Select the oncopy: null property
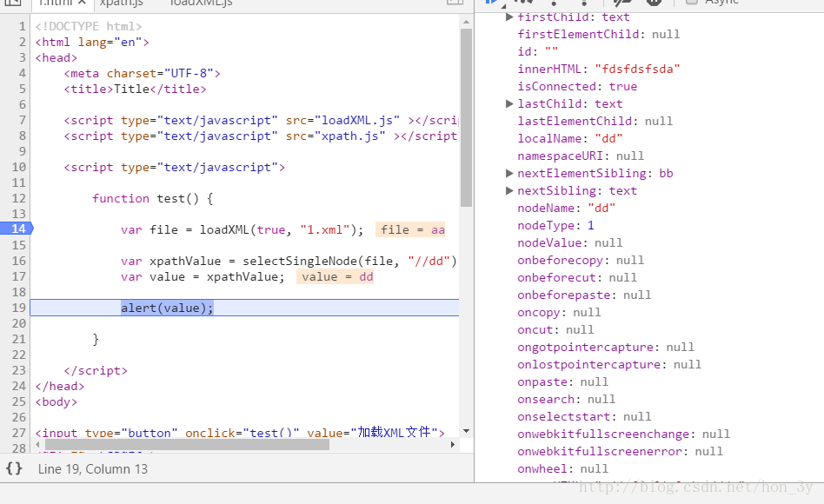Image resolution: width=824 pixels, height=504 pixels. click(559, 312)
